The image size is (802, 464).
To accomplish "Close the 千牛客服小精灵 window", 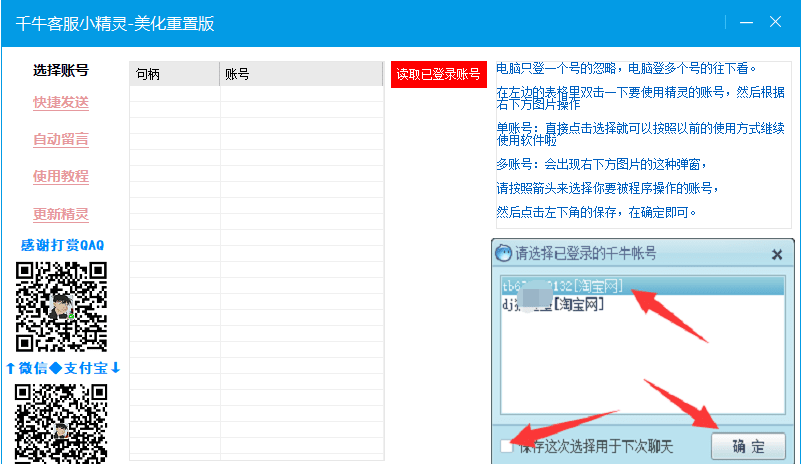I will click(x=776, y=22).
